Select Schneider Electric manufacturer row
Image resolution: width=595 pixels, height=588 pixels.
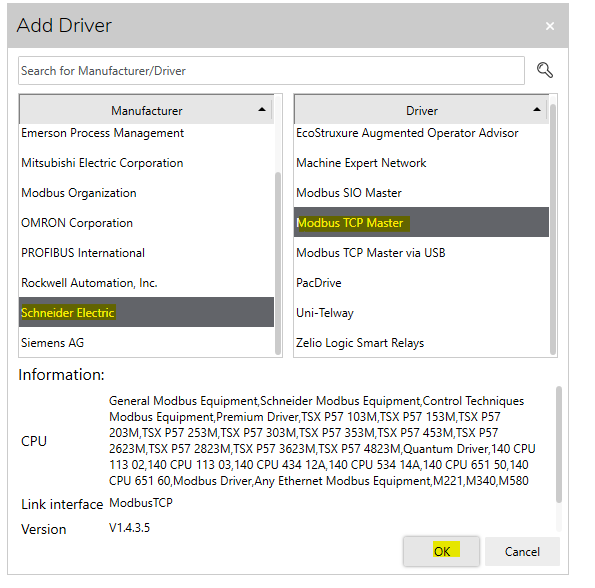coord(146,312)
